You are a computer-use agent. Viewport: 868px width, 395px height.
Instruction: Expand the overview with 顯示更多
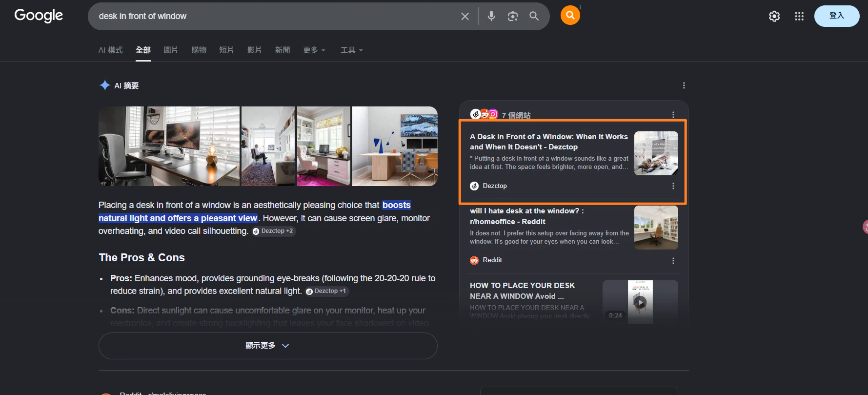coord(268,346)
